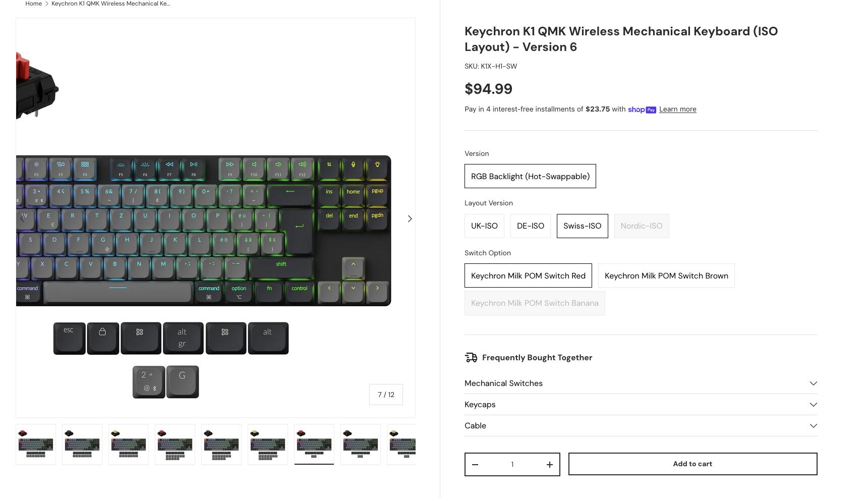Click the Shop Pay logo
Viewport: 868px width, 498px height.
pos(642,109)
